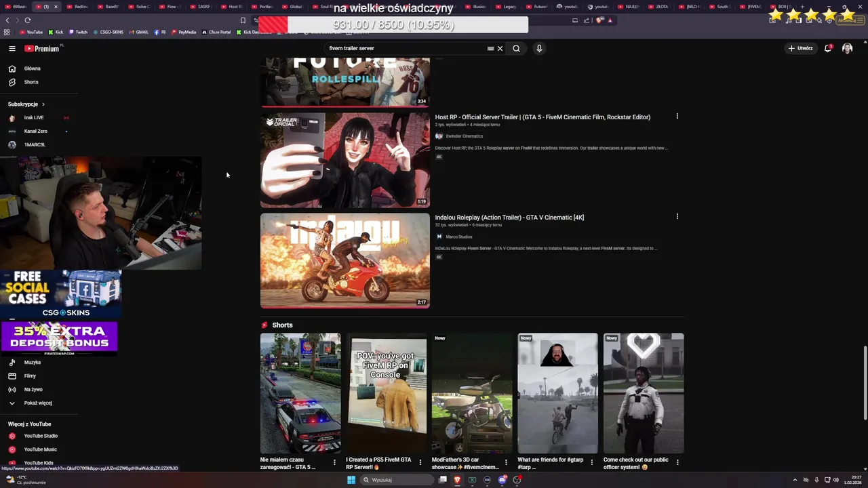868x488 pixels.
Task: Open options for ModFather's Short
Action: coord(506,462)
